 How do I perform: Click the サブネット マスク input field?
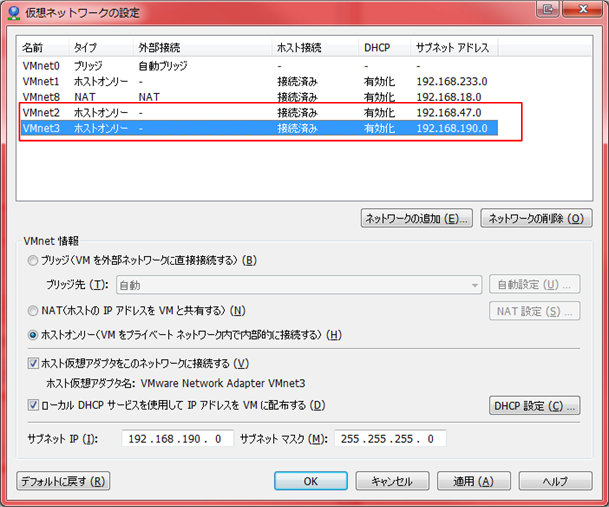390,439
